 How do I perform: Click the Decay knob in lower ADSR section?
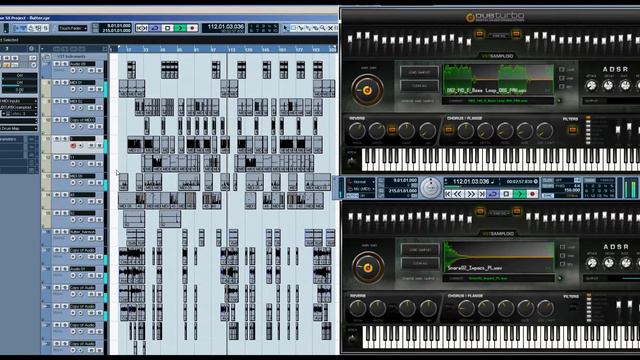609,263
